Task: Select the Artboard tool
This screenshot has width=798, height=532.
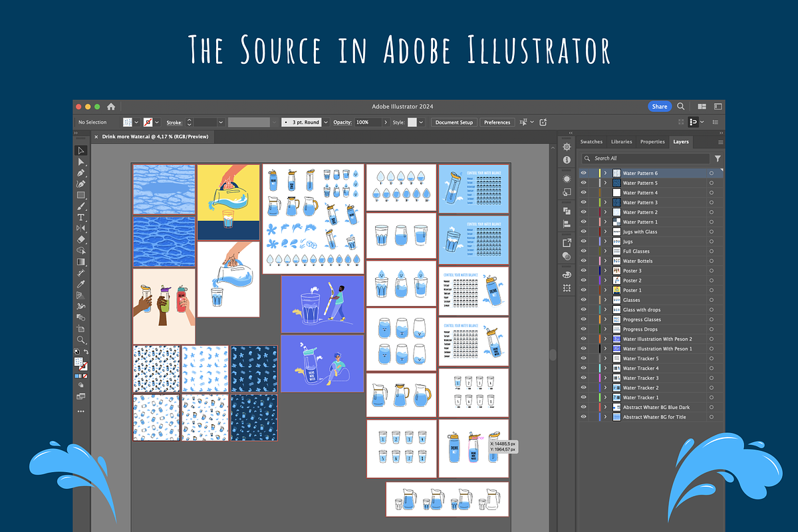Action: coord(81,329)
